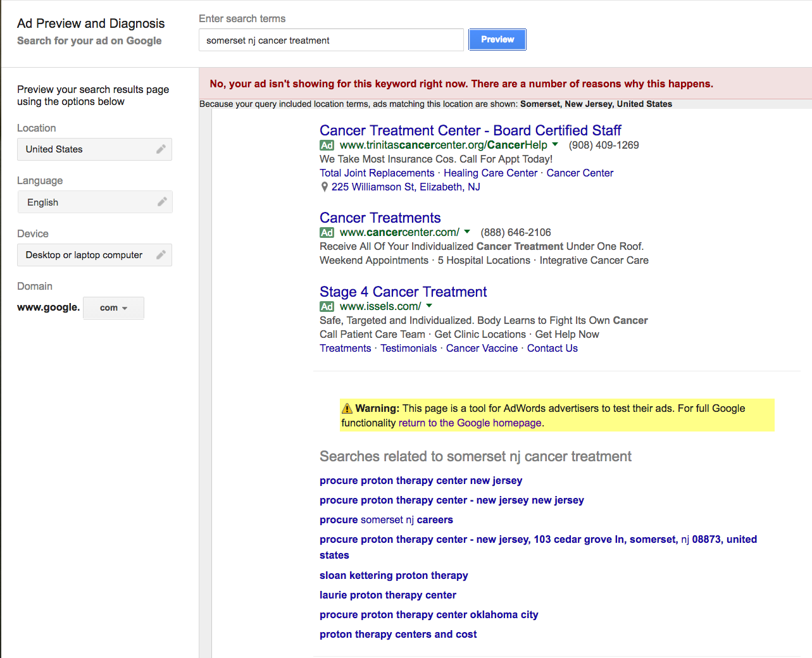The image size is (812, 658).
Task: Click the 'Testimonials' sitelink
Action: (409, 348)
